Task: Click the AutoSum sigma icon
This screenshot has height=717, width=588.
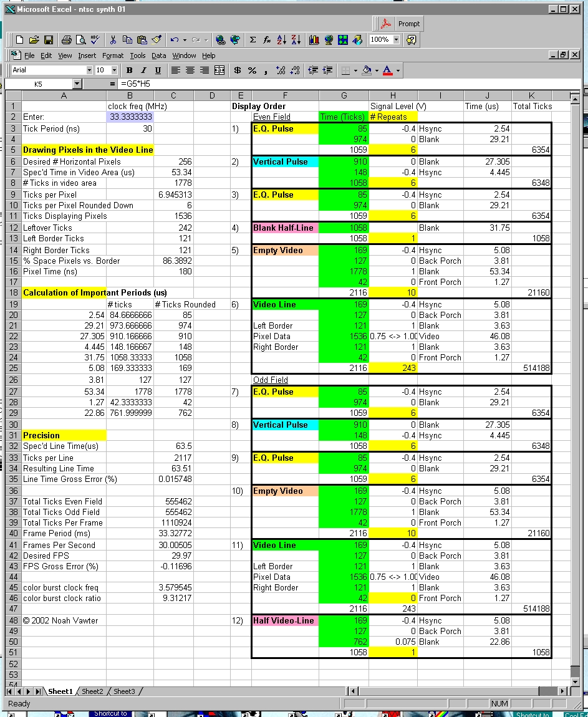Action: [253, 40]
